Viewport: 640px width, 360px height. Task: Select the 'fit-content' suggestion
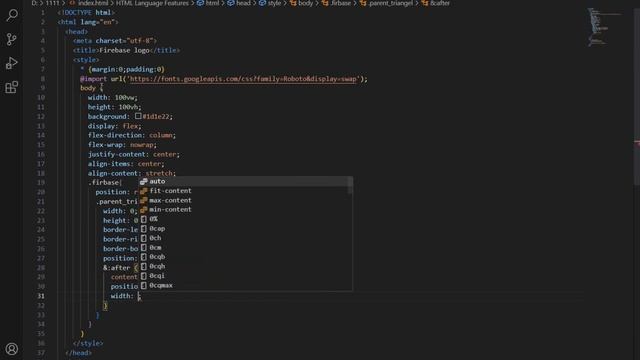pyautogui.click(x=246, y=191)
